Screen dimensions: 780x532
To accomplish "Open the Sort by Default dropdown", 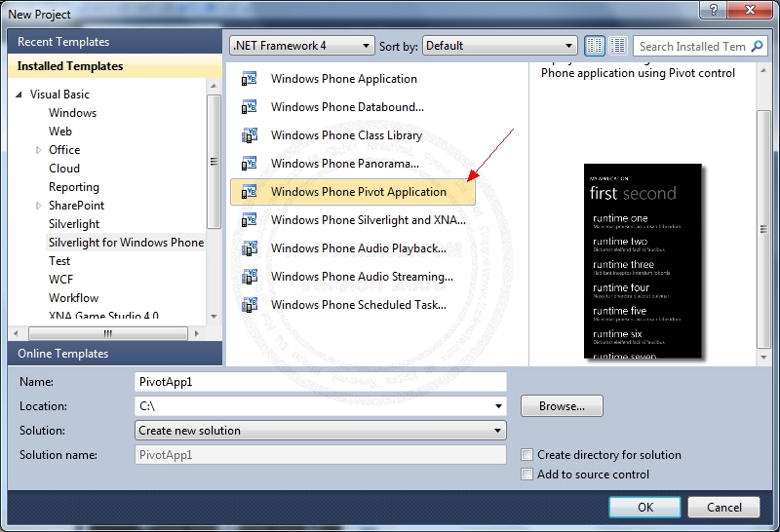I will (x=499, y=46).
